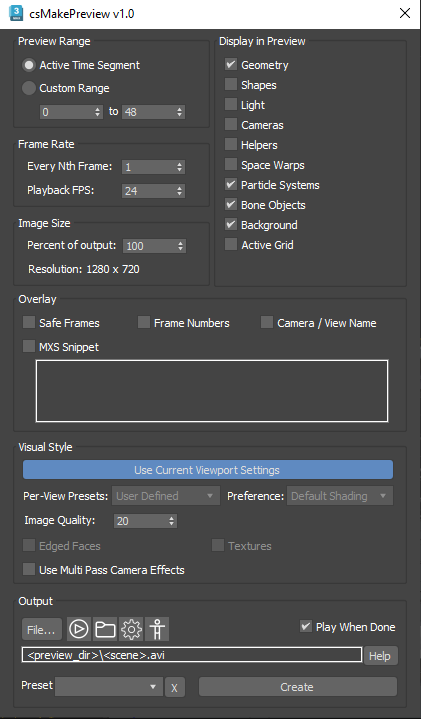Open the Per-View Presets dropdown

(166, 496)
